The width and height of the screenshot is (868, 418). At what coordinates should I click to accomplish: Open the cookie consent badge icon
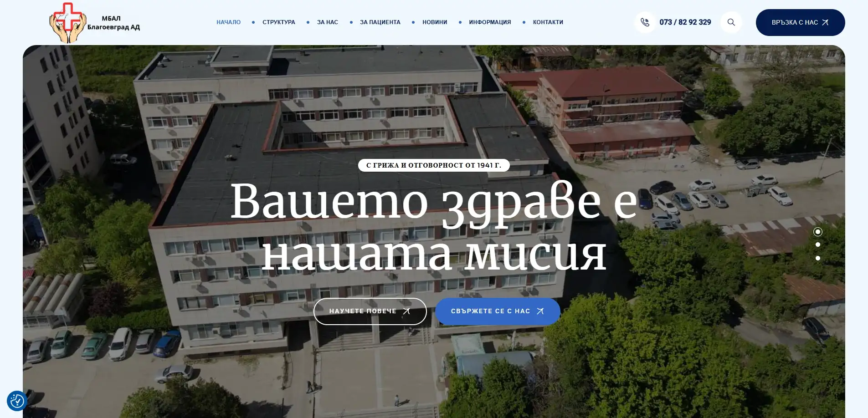(17, 401)
